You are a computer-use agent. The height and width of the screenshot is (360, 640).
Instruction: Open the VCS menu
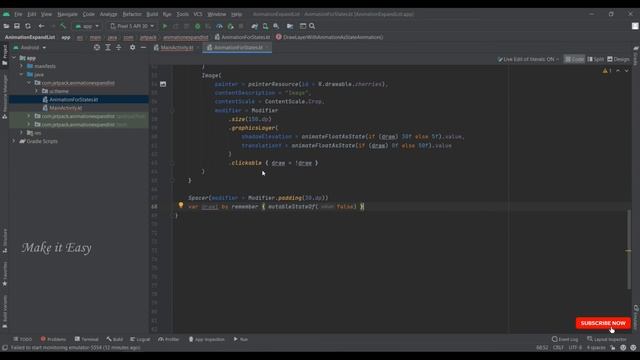point(198,14)
